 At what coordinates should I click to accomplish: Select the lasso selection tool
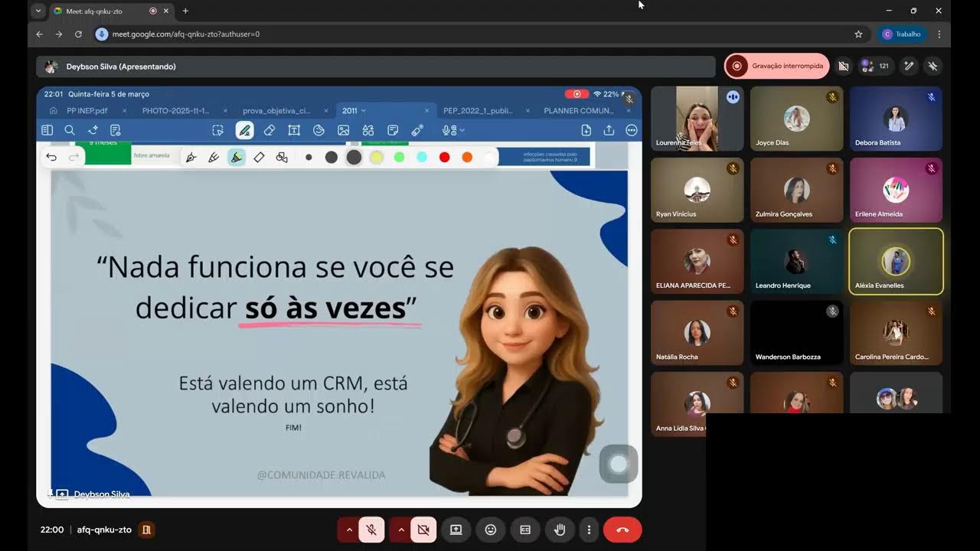point(218,131)
